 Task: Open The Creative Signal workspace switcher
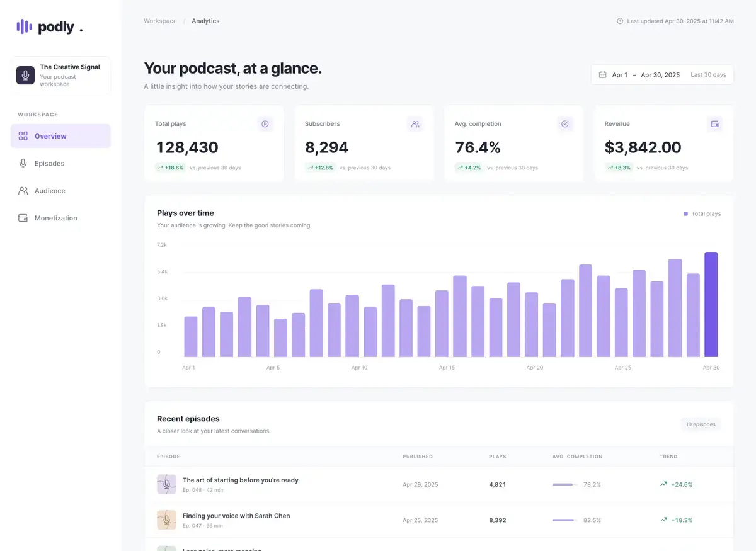(60, 76)
